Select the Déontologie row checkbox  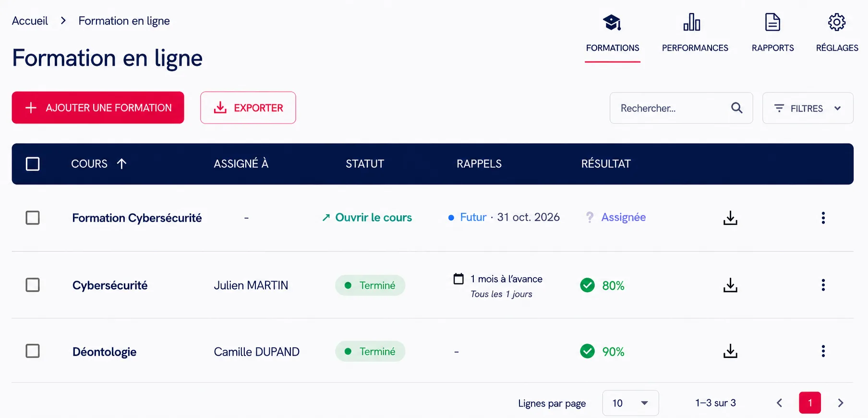point(33,351)
